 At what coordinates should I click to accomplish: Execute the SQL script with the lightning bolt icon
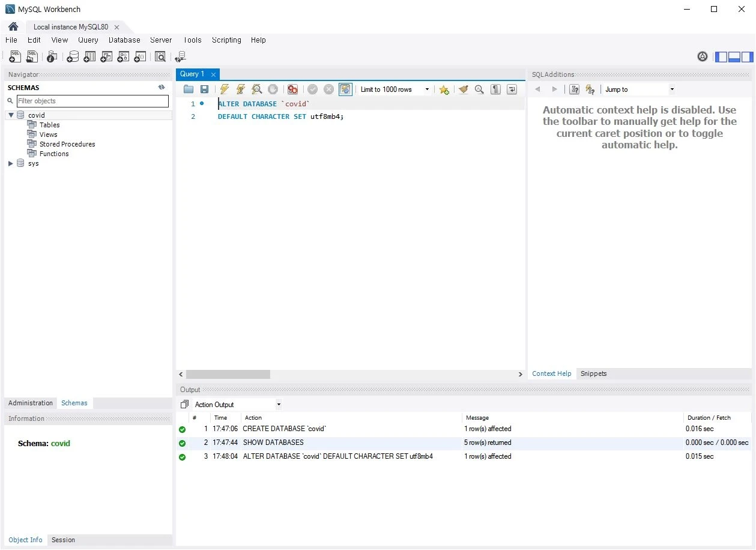click(x=225, y=89)
